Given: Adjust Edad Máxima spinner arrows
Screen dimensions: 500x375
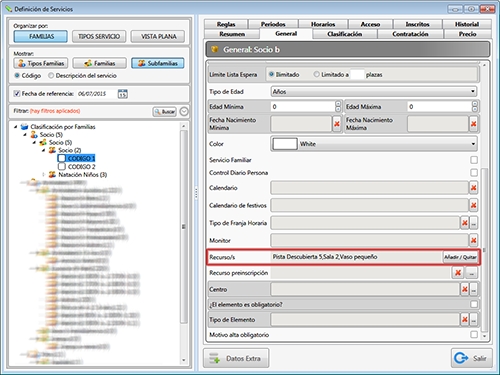Looking at the screenshot, I should [475, 107].
